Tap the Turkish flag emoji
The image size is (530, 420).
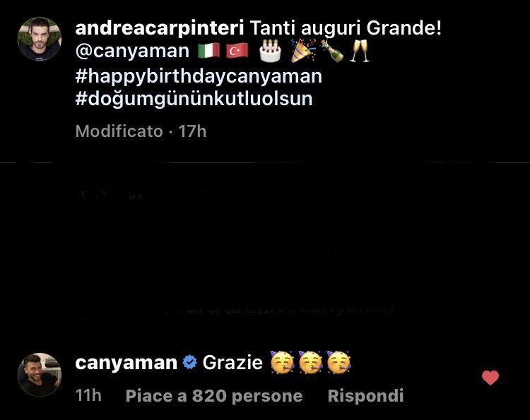coord(237,52)
